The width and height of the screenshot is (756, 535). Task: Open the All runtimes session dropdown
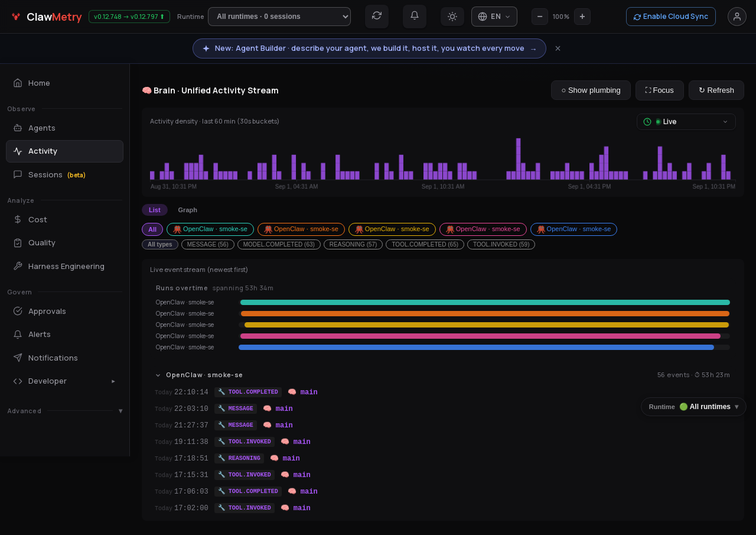point(279,17)
